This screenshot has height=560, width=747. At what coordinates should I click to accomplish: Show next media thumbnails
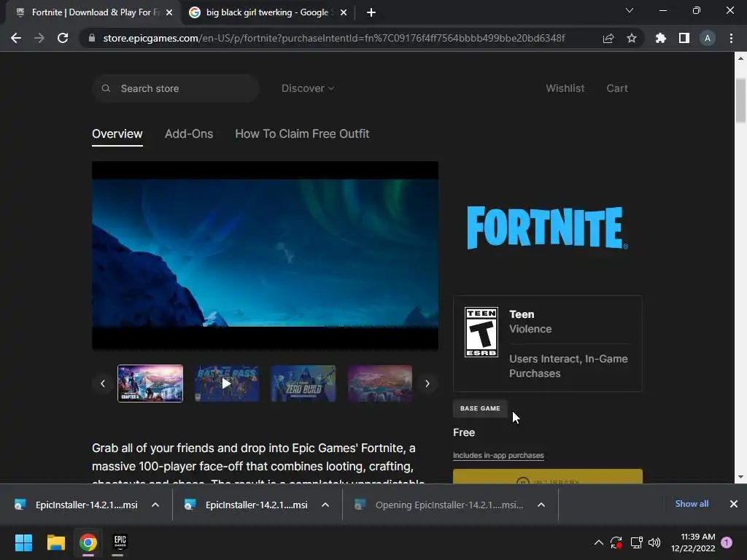click(427, 384)
